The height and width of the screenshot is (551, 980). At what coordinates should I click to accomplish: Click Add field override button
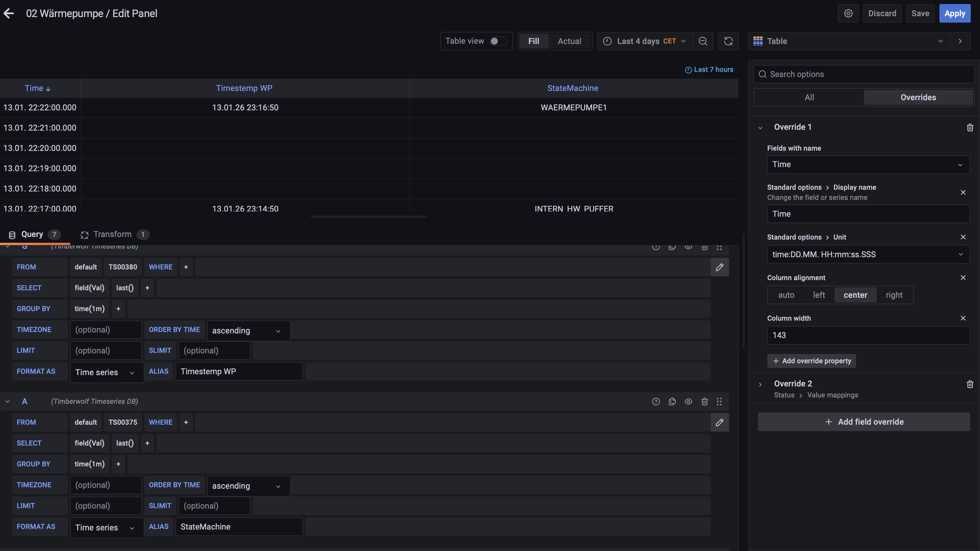pyautogui.click(x=864, y=422)
